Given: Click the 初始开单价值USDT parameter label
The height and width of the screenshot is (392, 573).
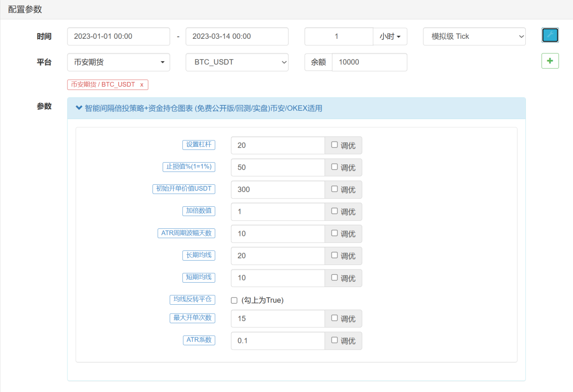Looking at the screenshot, I should 184,189.
